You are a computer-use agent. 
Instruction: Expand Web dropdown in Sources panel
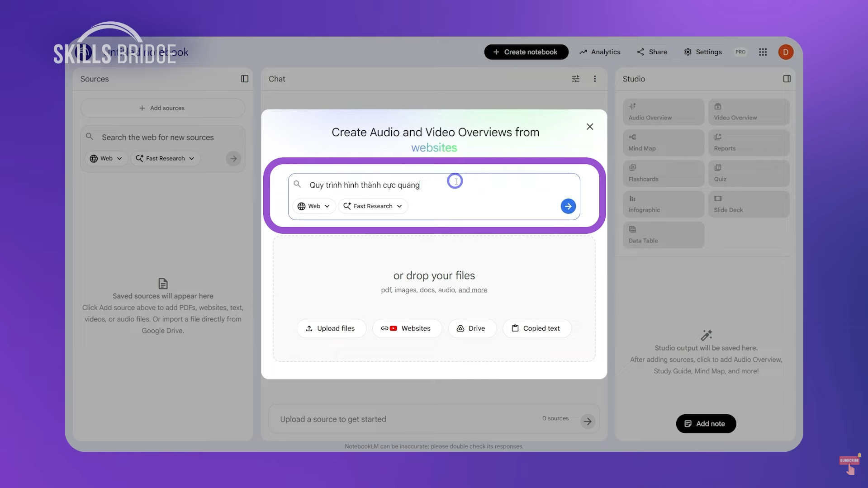click(x=106, y=159)
